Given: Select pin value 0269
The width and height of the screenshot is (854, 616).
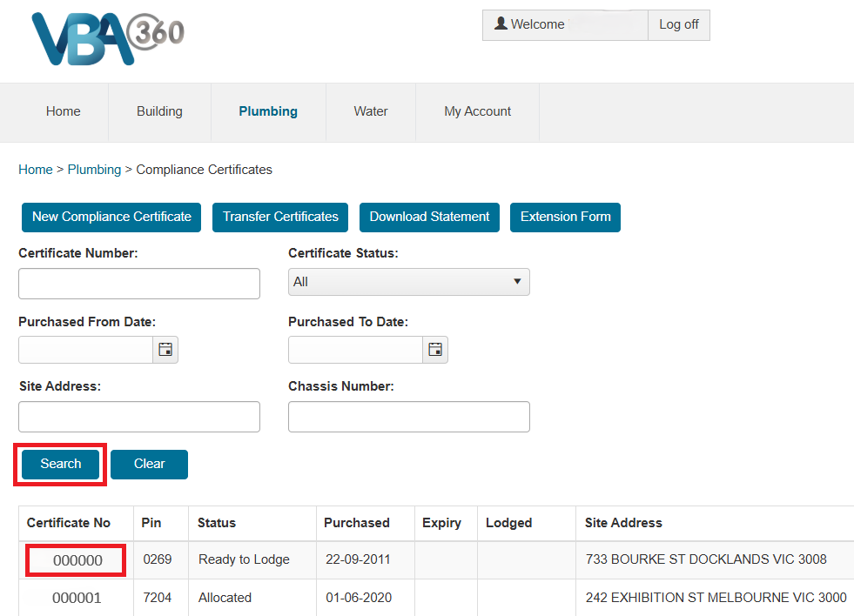Looking at the screenshot, I should click(x=158, y=559).
